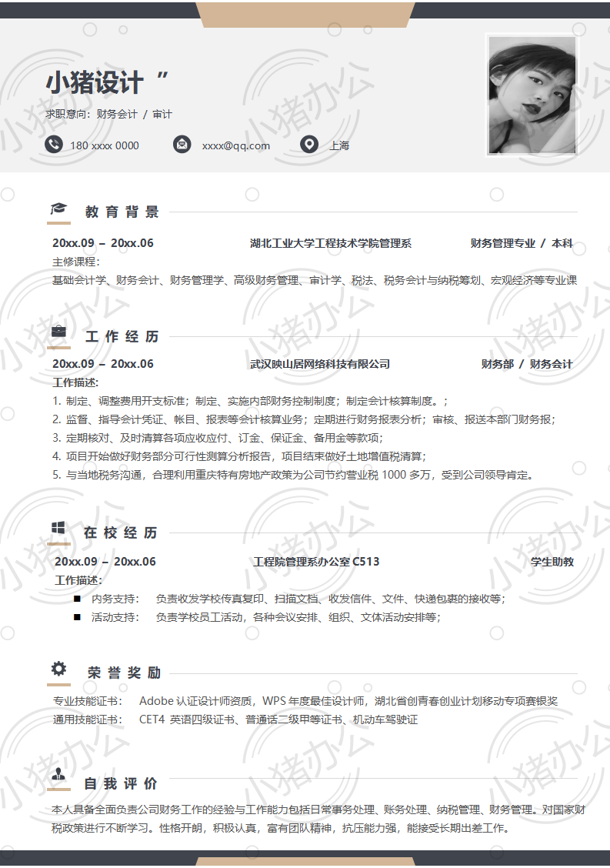
Task: Click the 活动支持 bullet line
Action: pyautogui.click(x=258, y=617)
